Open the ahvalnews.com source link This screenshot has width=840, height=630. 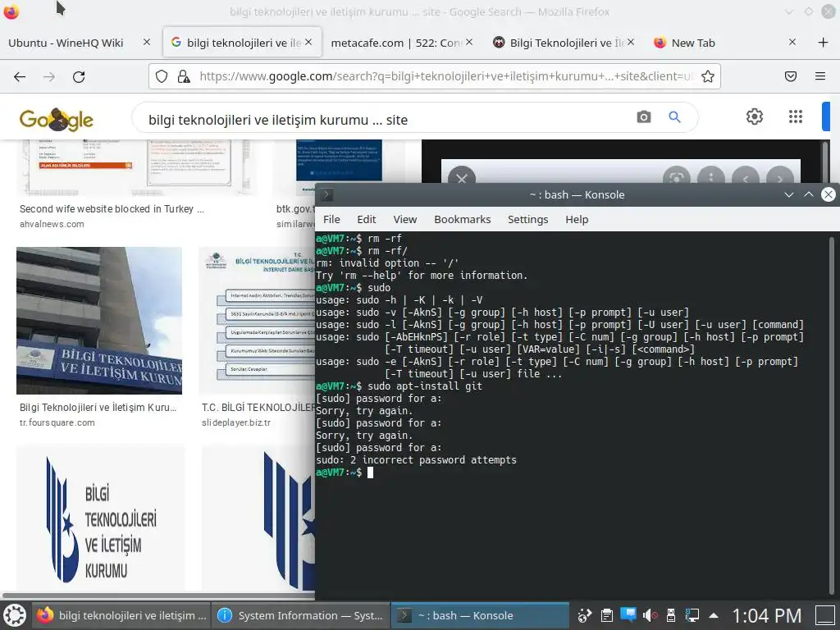(52, 224)
